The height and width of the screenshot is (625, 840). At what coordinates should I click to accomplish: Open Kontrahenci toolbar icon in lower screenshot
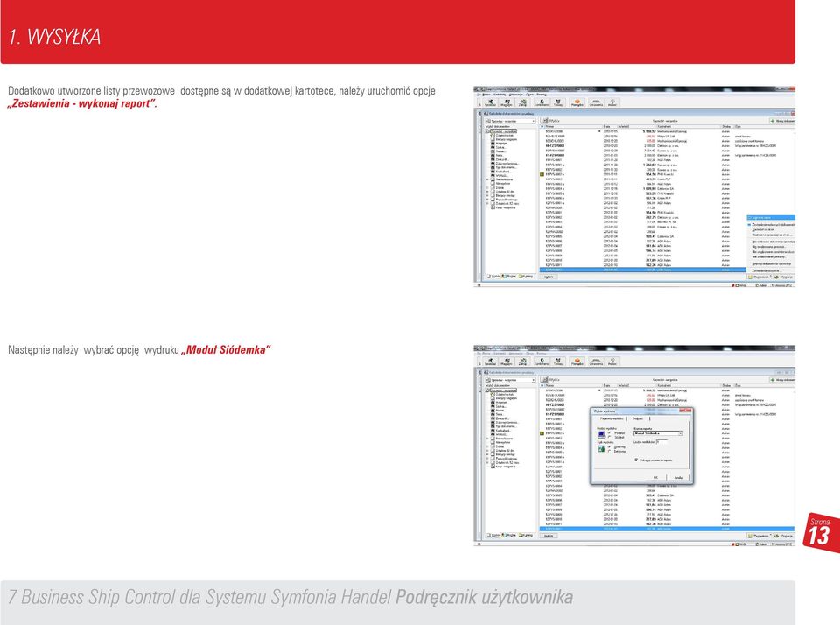point(542,362)
